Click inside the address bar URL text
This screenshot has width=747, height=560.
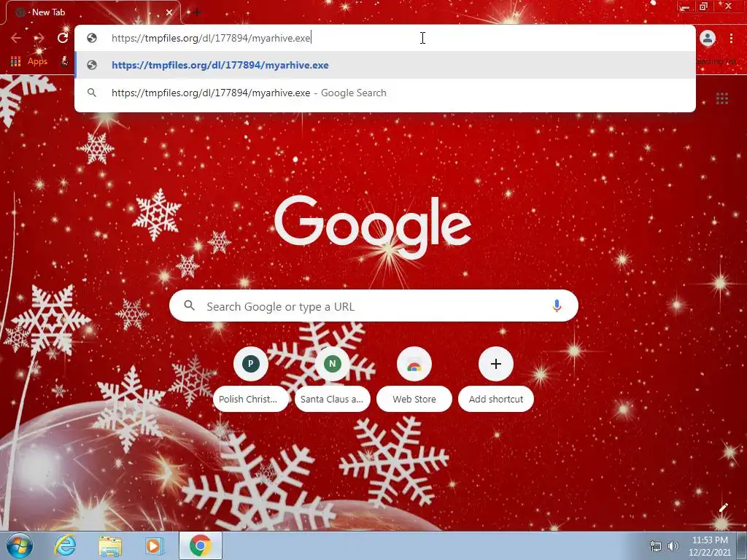tap(211, 38)
